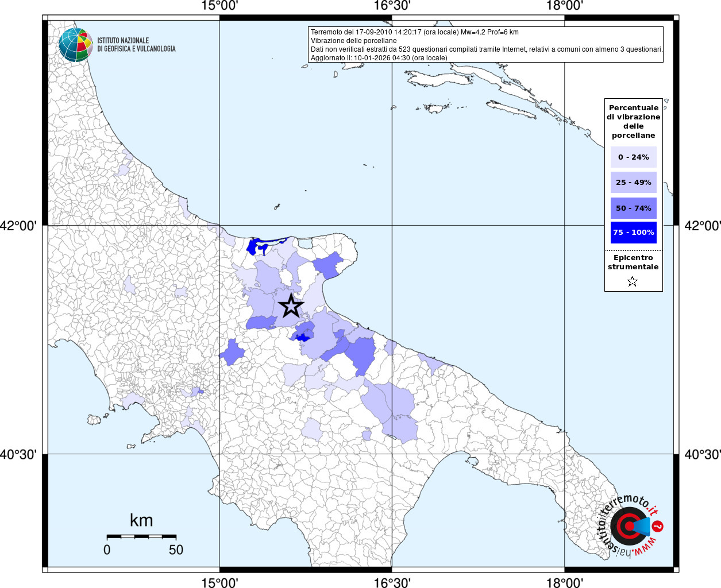721x588 pixels.
Task: Click the 'Epicentro strumentale' legend label
Action: (x=633, y=262)
